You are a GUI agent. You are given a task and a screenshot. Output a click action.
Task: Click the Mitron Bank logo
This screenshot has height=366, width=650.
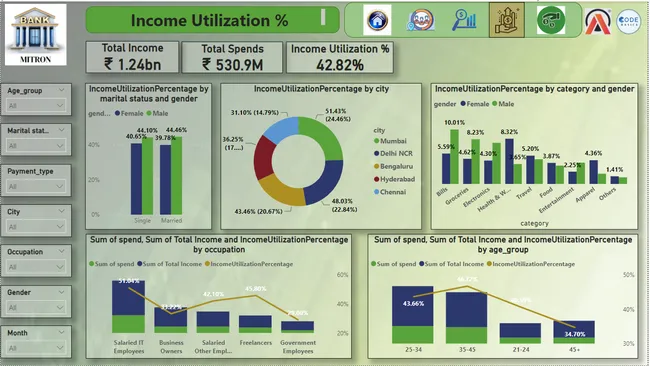(36, 35)
